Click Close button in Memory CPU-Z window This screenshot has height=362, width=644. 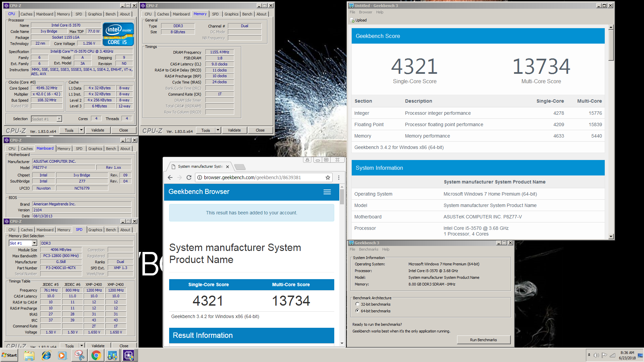[260, 130]
